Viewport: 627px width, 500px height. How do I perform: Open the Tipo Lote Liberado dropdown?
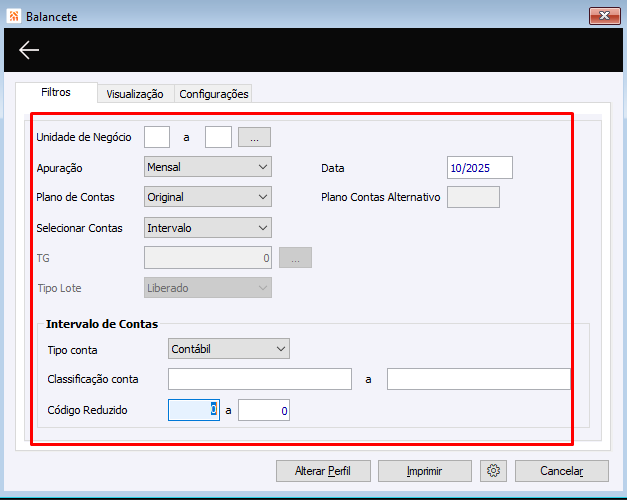click(x=208, y=288)
